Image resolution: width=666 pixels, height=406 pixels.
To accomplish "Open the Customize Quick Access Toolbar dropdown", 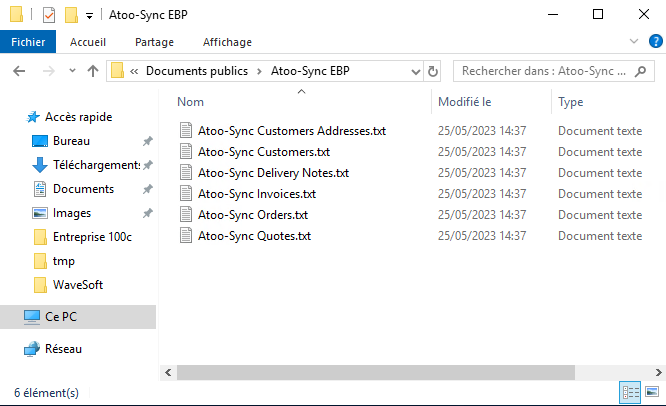I will pyautogui.click(x=89, y=16).
